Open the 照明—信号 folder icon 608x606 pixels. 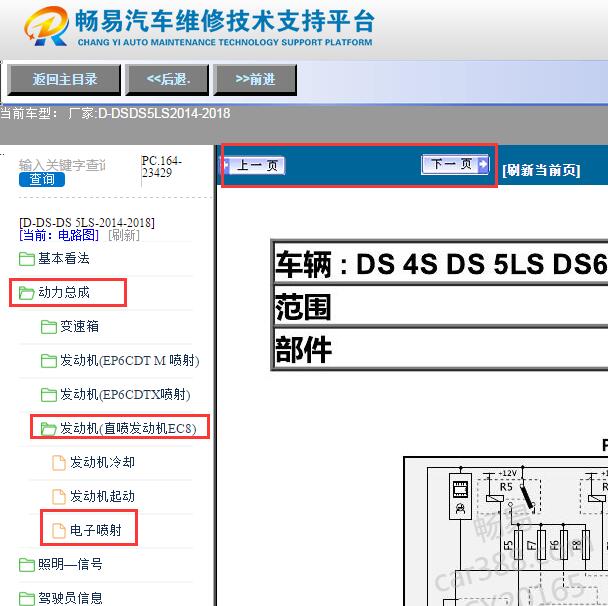coord(27,565)
